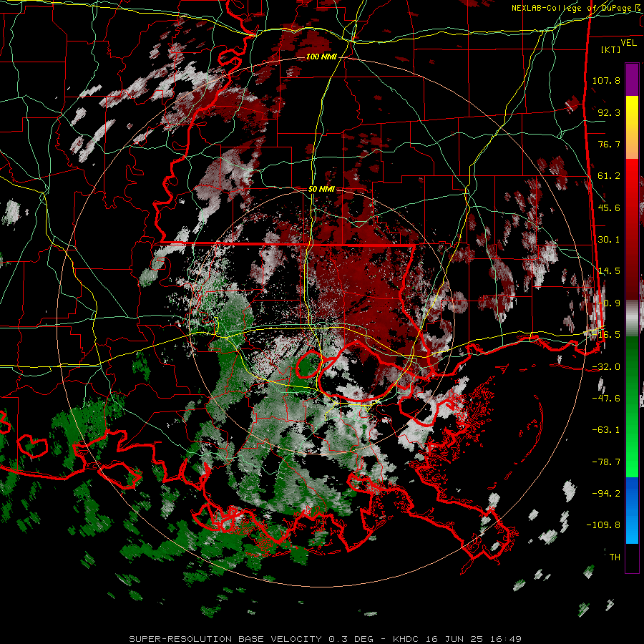Click the 100 NMI range ring label
This screenshot has height=644, width=644.
coord(321,57)
